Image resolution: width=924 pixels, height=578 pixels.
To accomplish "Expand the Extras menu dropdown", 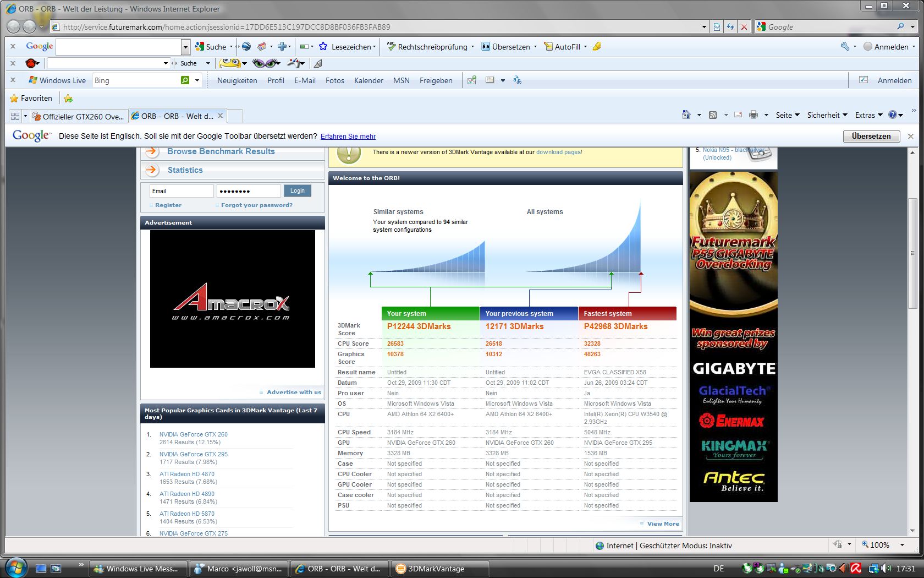I will pyautogui.click(x=868, y=115).
